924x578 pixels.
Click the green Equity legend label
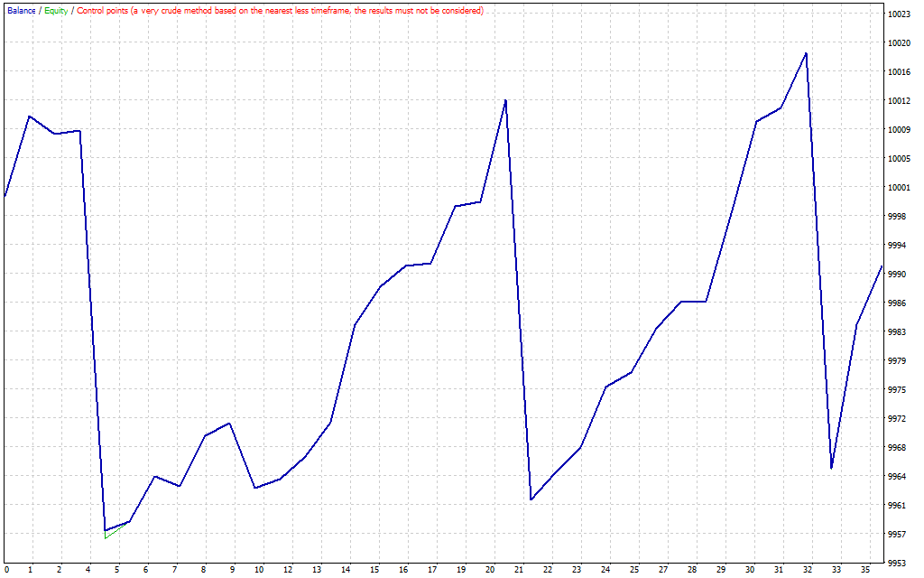click(x=56, y=11)
